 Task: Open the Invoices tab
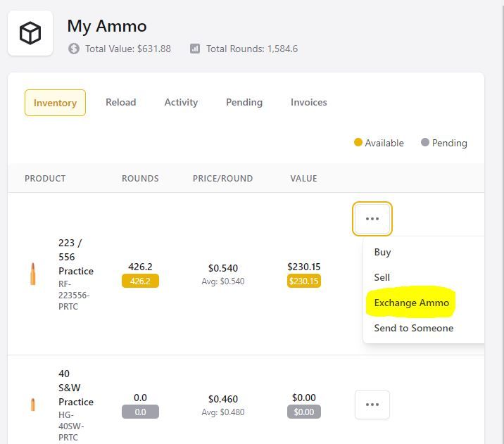308,102
